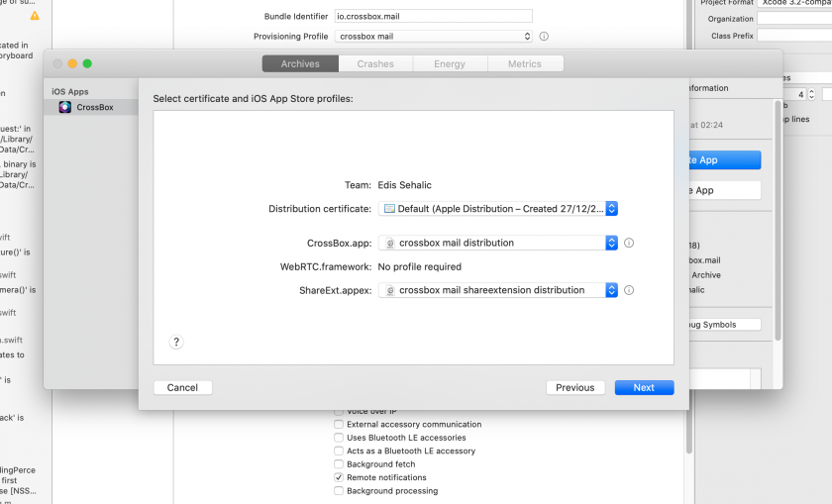Open the Distribution certificate dropdown
Screen dimensions: 832x504
coord(497,209)
